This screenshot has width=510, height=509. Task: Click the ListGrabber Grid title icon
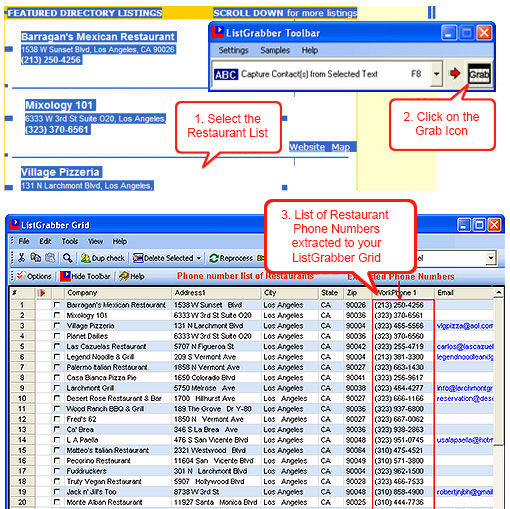(14, 225)
